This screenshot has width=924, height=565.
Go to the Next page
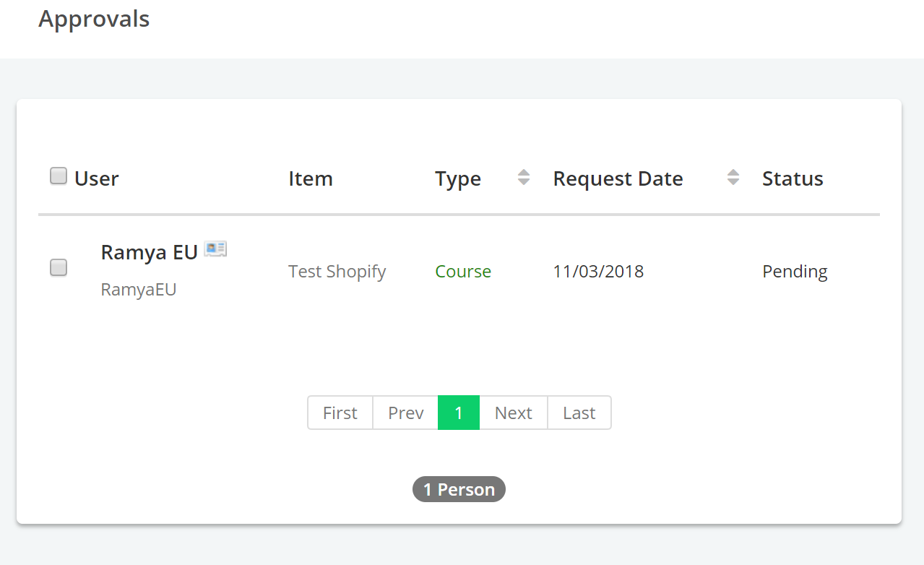pos(514,413)
